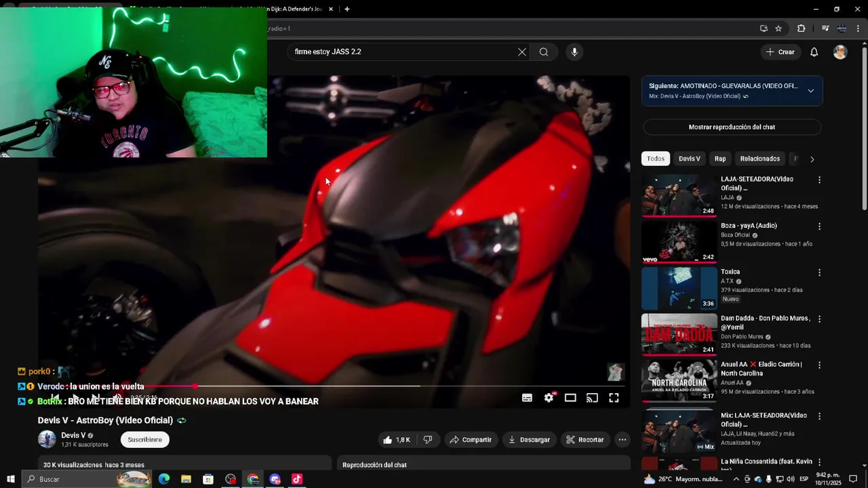Expand the Siguiente playlist panel
Screen dimensions: 868x488
pyautogui.click(x=810, y=91)
